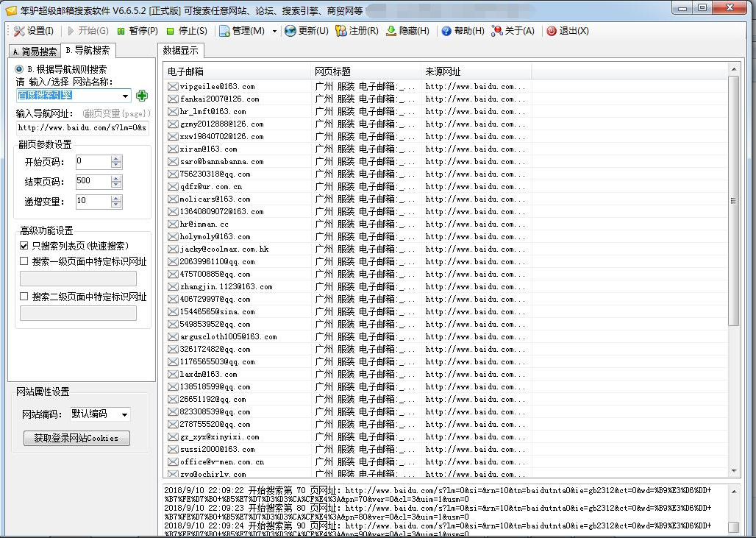
Task: Click envelope icon beside gzmy2012888@126.com
Action: pos(173,124)
